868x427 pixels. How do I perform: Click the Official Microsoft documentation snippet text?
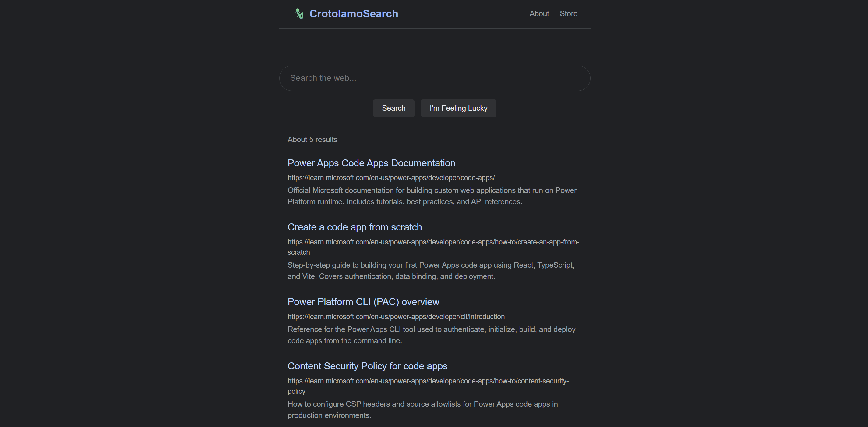(x=432, y=196)
